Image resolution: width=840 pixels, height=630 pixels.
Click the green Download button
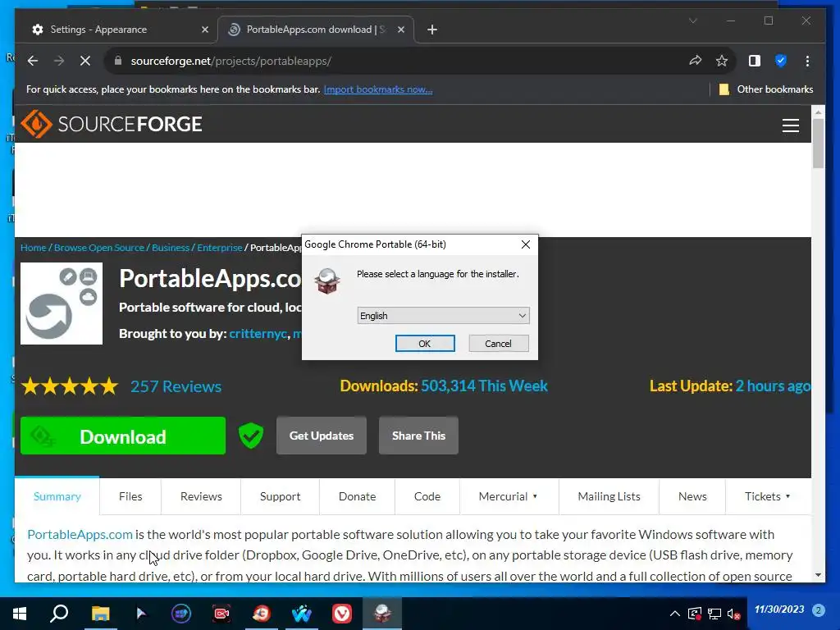click(x=123, y=436)
